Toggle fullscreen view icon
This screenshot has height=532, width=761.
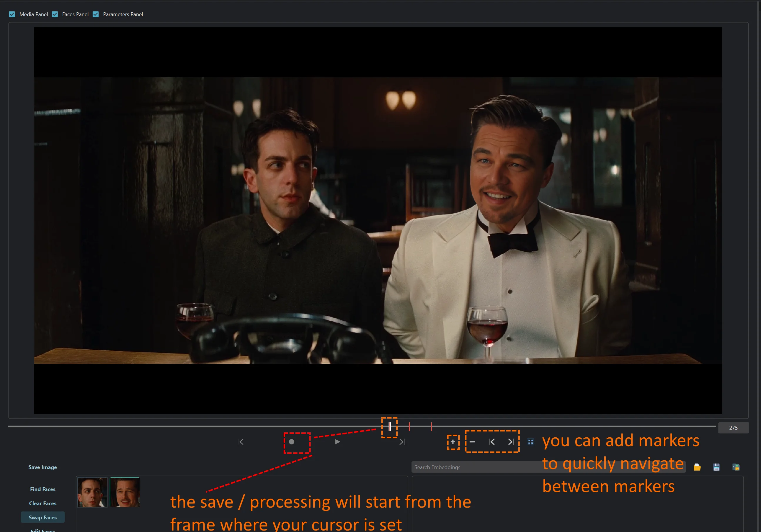[x=530, y=442]
